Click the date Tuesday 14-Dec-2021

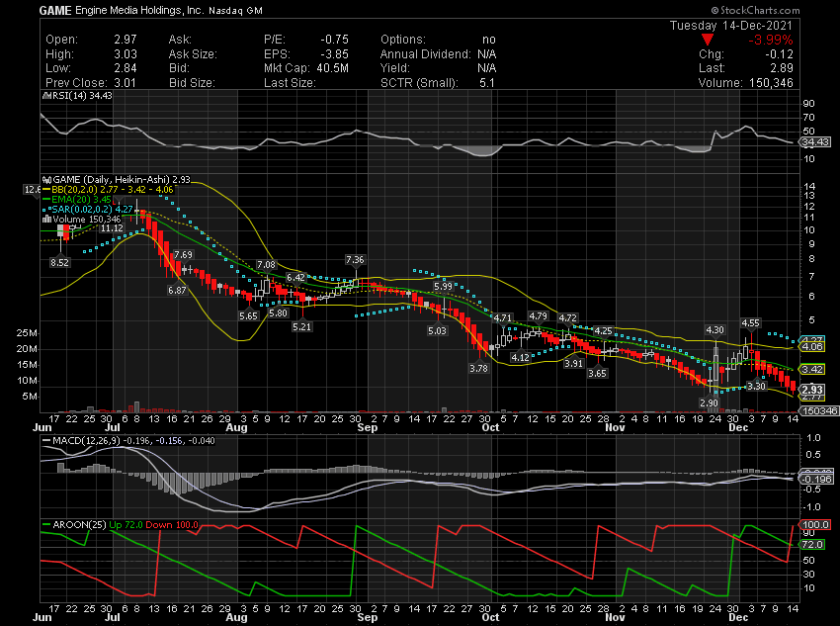point(731,25)
